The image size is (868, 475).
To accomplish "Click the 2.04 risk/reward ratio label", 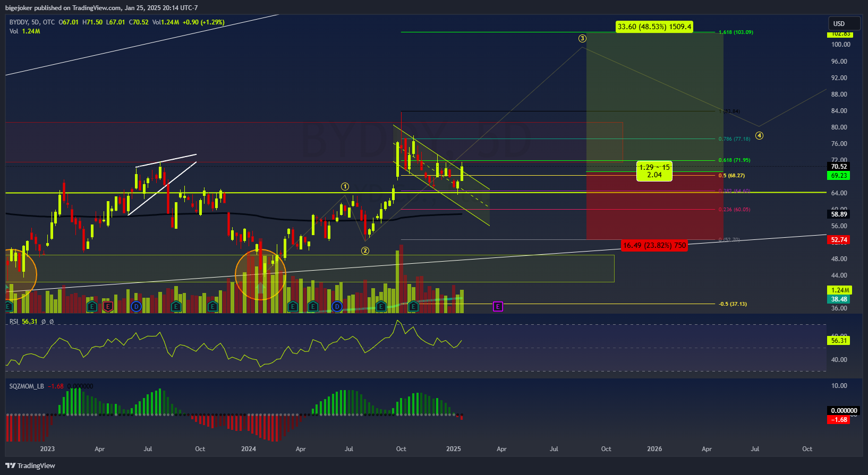I will pyautogui.click(x=654, y=175).
